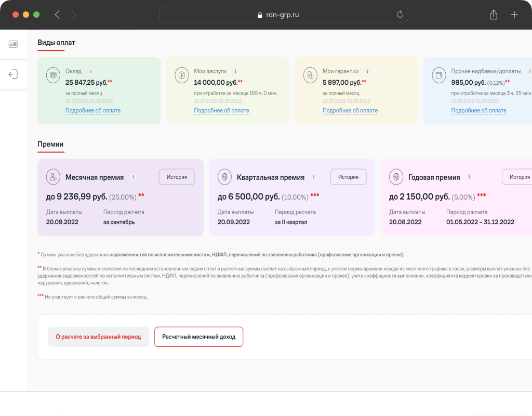Click info icon beside Месячная премия

tap(133, 177)
